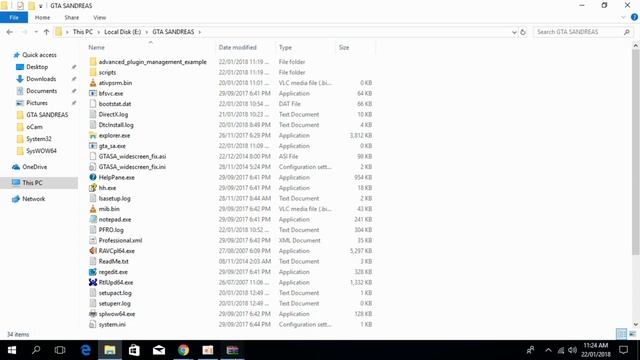
Task: Go back using the Back arrow
Action: pyautogui.click(x=10, y=32)
